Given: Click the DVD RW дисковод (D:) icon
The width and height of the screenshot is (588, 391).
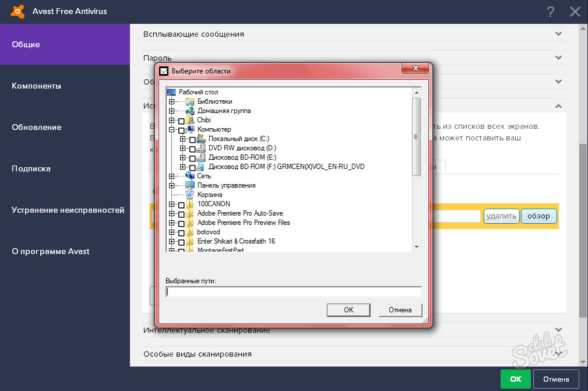Looking at the screenshot, I should pos(201,148).
